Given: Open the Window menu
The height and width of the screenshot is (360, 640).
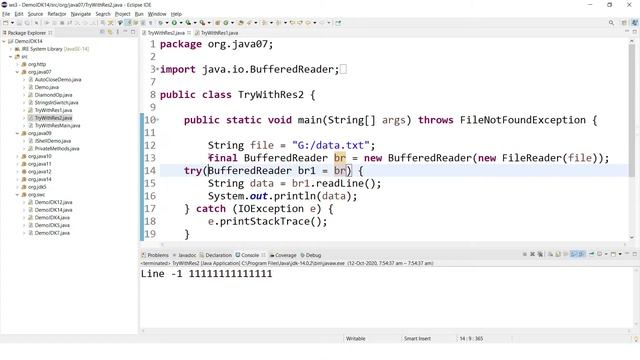Looking at the screenshot, I should click(157, 14).
